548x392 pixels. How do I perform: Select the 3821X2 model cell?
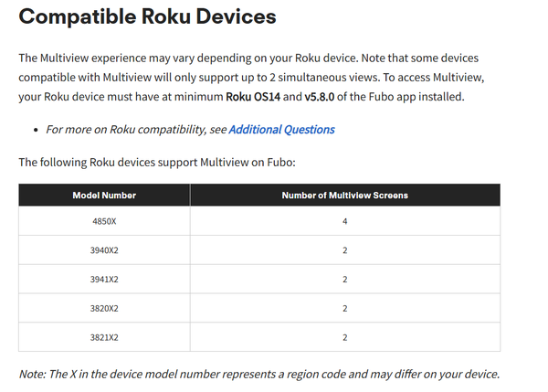104,337
